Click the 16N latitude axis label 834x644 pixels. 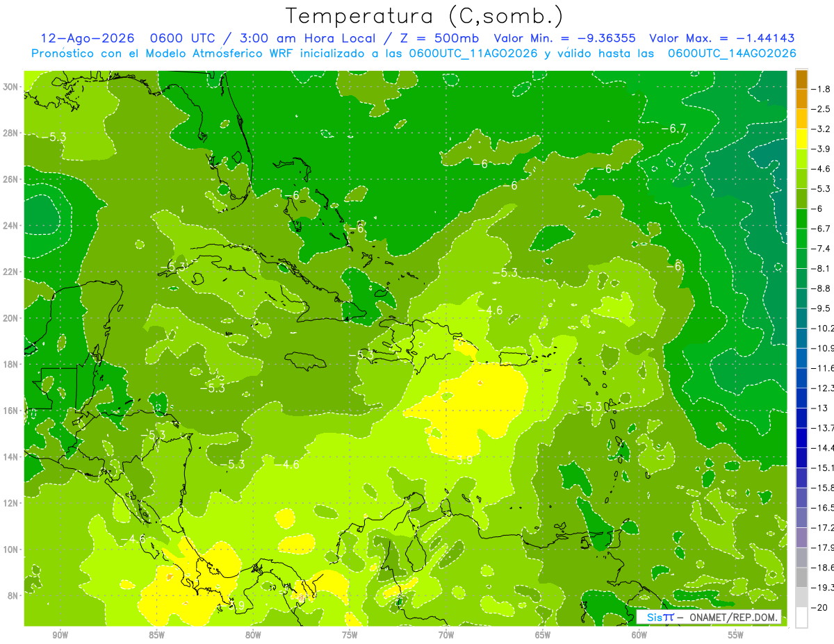[10, 411]
